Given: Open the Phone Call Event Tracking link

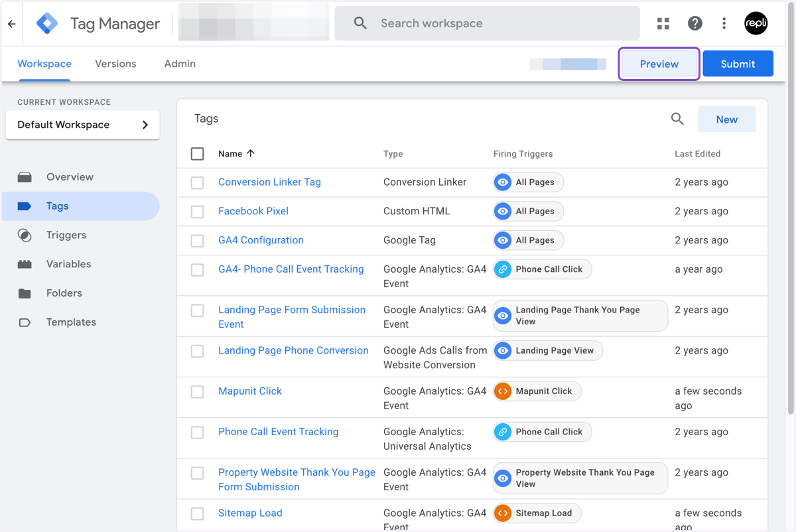Looking at the screenshot, I should (279, 432).
